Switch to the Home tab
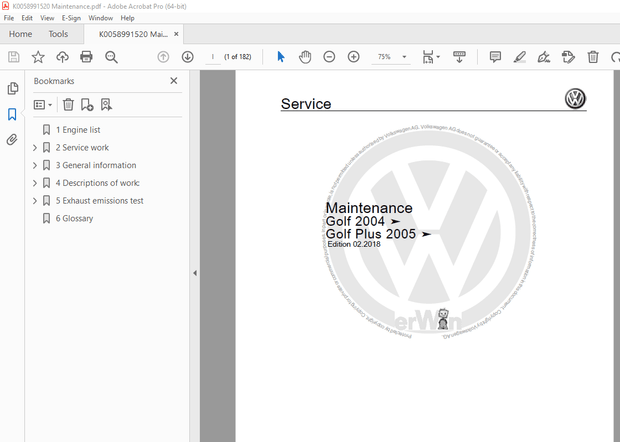620x442 pixels. (x=20, y=34)
